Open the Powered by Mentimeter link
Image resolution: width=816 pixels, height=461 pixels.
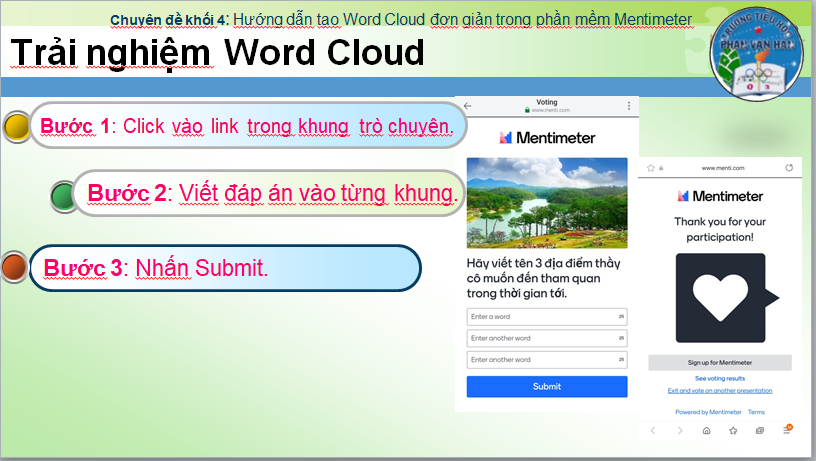(708, 412)
